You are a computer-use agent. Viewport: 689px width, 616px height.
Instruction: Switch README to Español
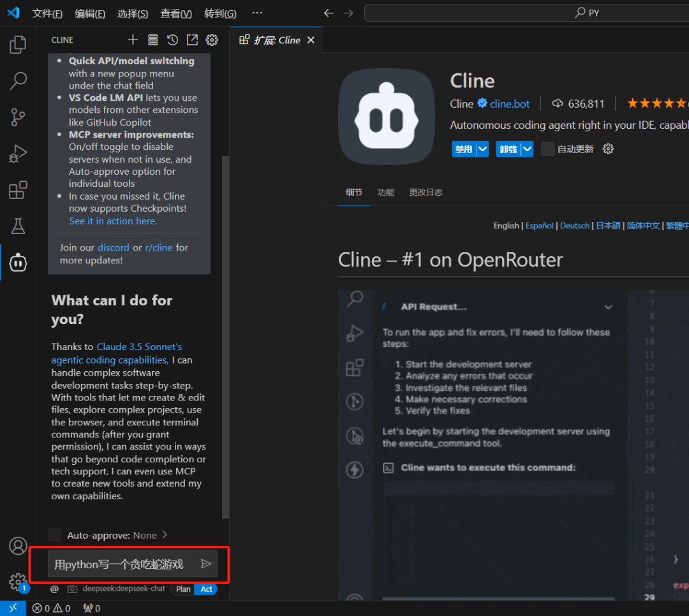click(x=539, y=226)
